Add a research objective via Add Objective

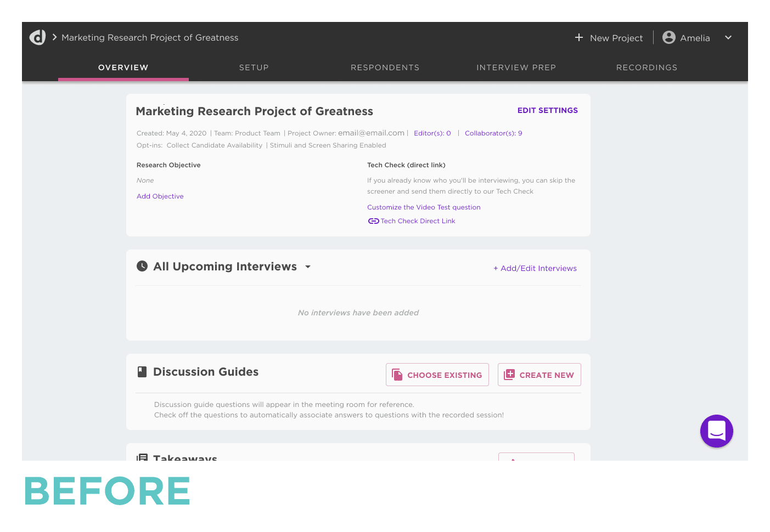(160, 196)
